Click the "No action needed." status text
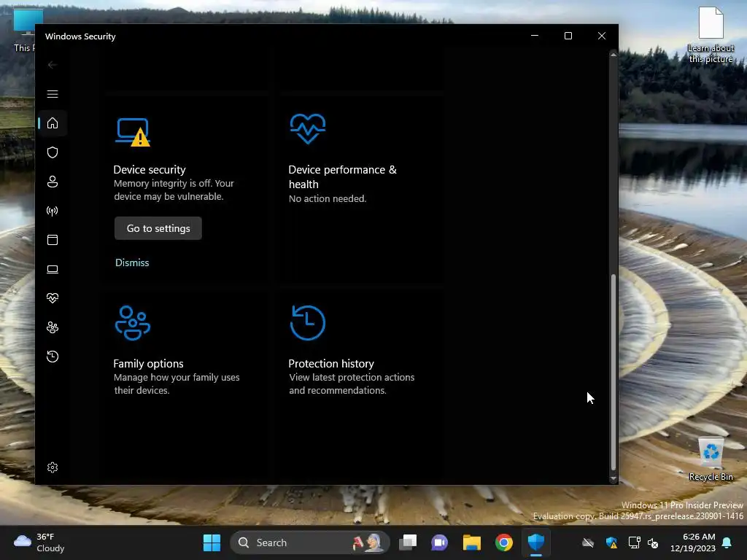This screenshot has width=747, height=560. [328, 198]
